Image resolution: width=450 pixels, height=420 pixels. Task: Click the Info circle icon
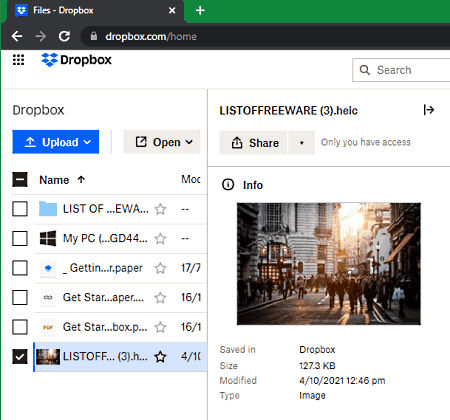point(228,185)
